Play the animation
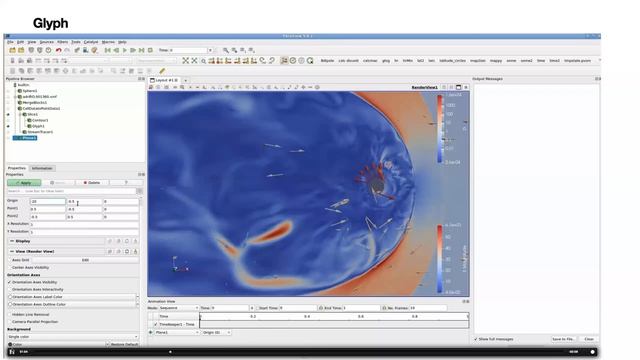Viewport: 640px width, 360px height. pos(124,50)
